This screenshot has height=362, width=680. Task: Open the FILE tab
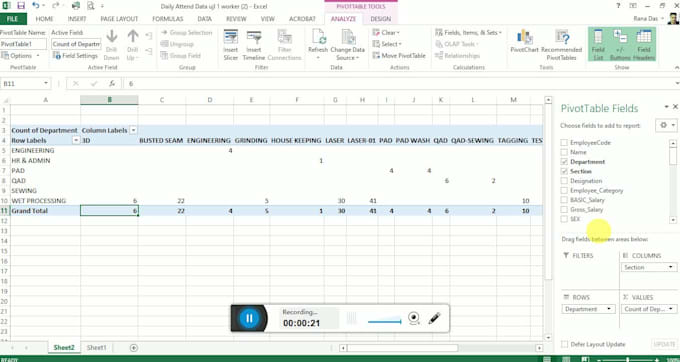pyautogui.click(x=13, y=19)
